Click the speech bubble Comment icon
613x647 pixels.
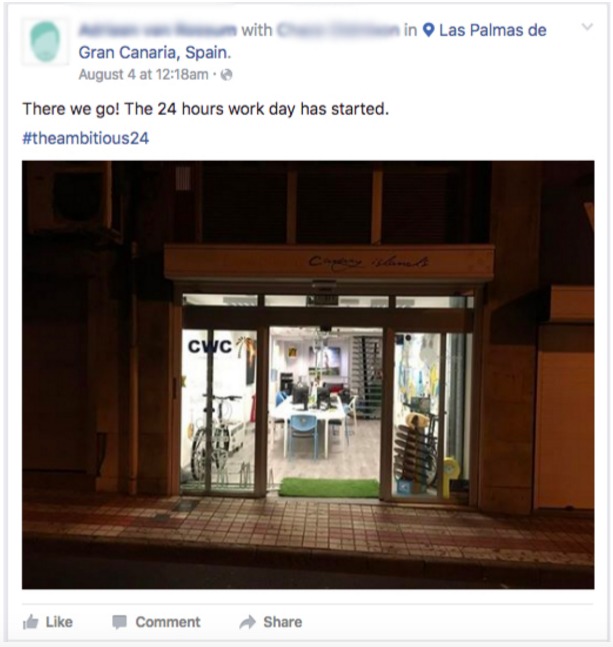pyautogui.click(x=119, y=622)
